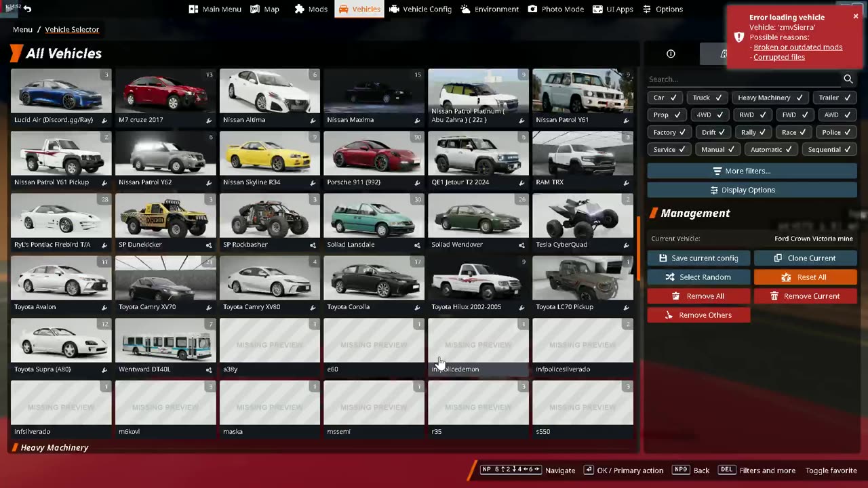This screenshot has height=488, width=868.
Task: Click wrench icon on Toyota Corolla card
Action: pyautogui.click(x=417, y=307)
